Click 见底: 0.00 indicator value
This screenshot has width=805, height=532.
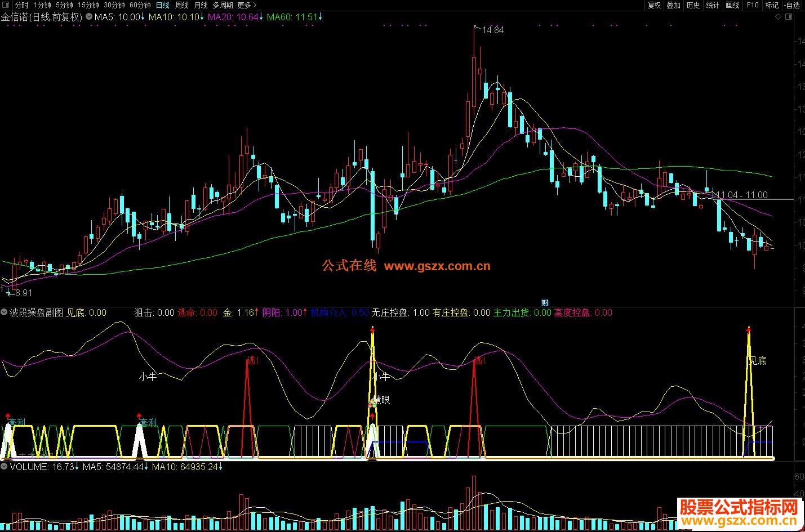(x=86, y=312)
